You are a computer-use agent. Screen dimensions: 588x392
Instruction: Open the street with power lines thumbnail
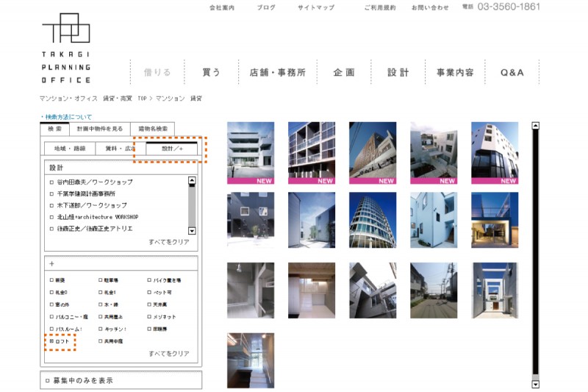point(434,291)
